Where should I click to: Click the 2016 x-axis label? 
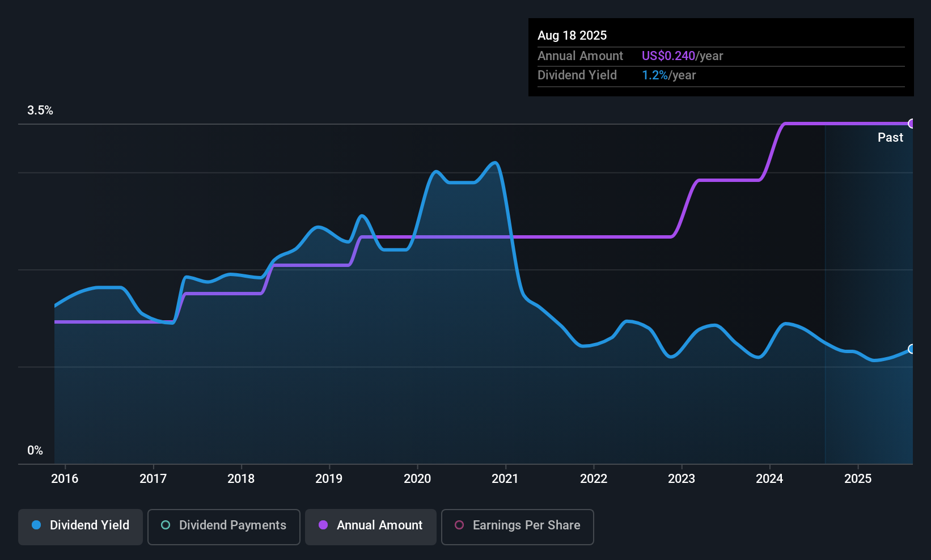65,479
